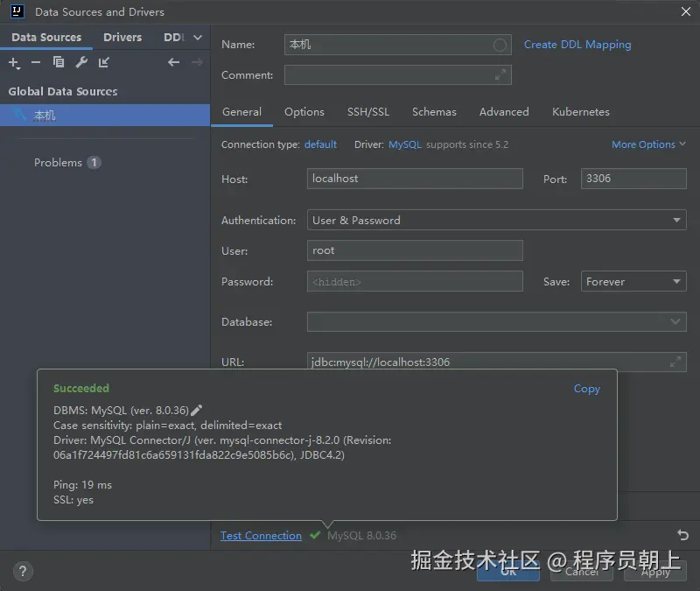Navigate back with the left arrow icon
This screenshot has height=591, width=700.
pos(173,62)
